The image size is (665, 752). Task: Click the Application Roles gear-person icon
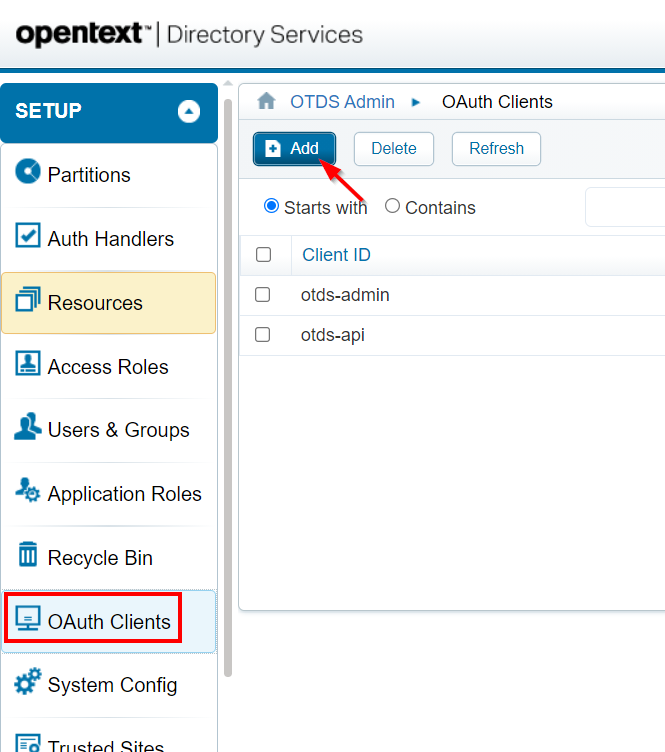28,492
